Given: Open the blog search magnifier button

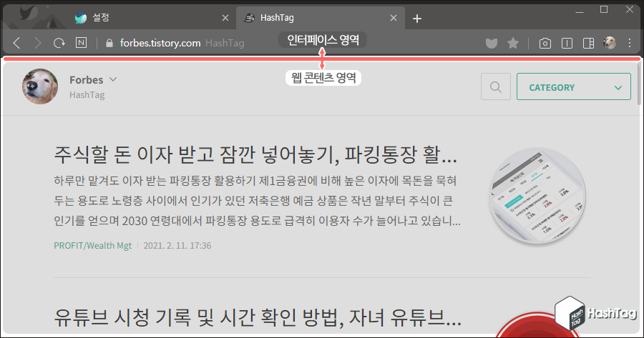Looking at the screenshot, I should [x=496, y=86].
